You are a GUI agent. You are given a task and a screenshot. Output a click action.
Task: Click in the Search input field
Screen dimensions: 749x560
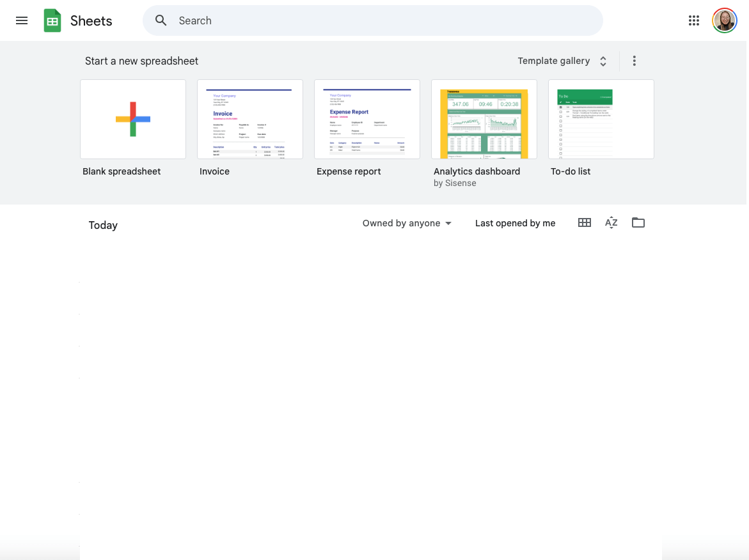tap(384, 20)
